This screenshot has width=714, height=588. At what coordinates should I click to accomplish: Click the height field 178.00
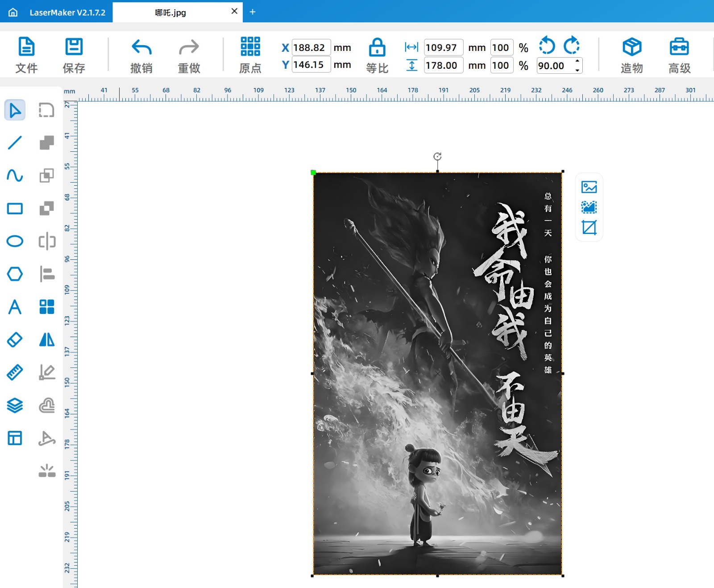(444, 65)
